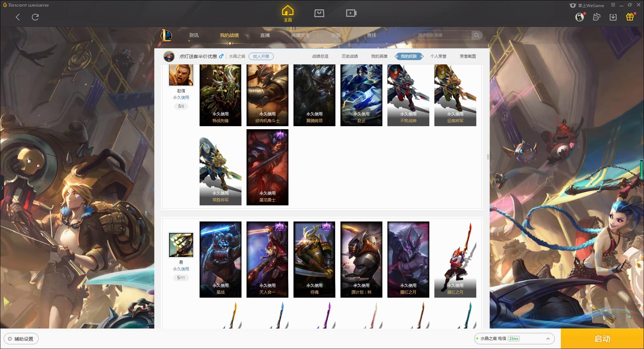Click the 辅助设置 settings button
Viewport: 644px width, 349px height.
pos(21,339)
